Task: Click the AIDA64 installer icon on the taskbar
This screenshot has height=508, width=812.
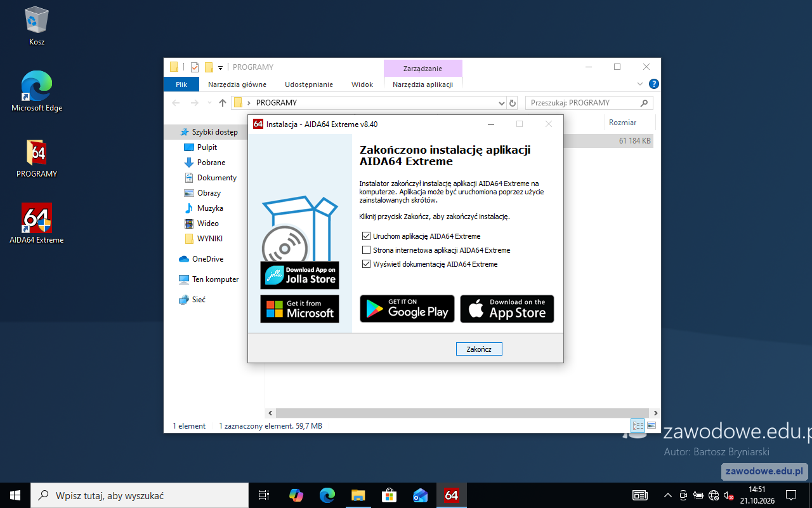Action: [451, 495]
